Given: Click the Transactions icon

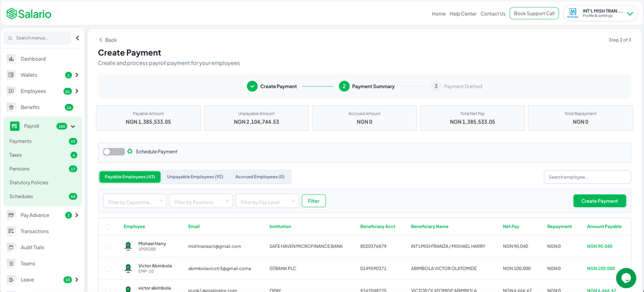Looking at the screenshot, I should (11, 231).
